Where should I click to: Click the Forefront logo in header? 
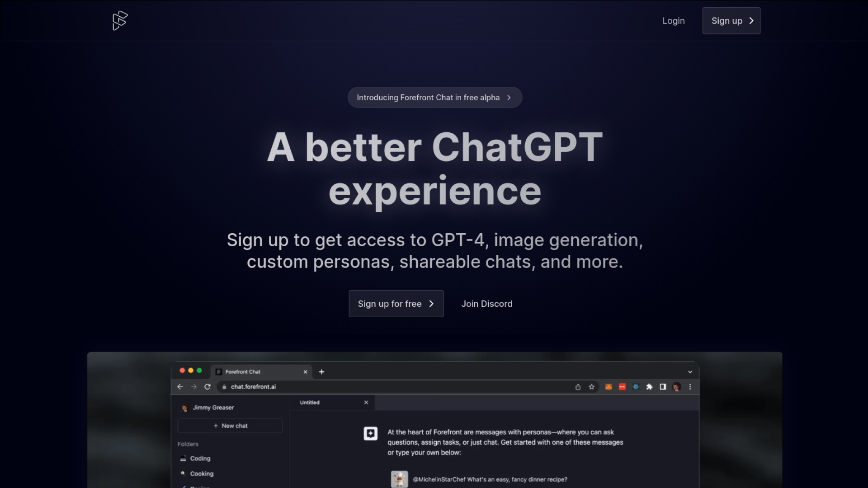120,21
